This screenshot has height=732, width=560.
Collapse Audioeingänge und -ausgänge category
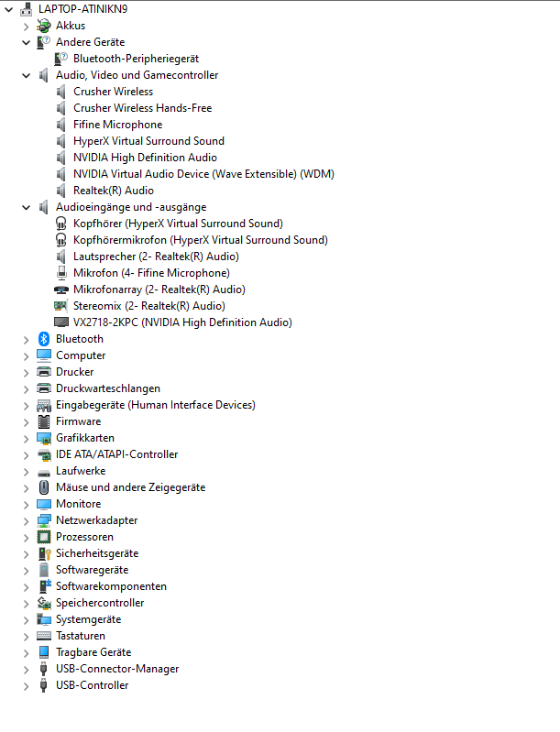(27, 207)
